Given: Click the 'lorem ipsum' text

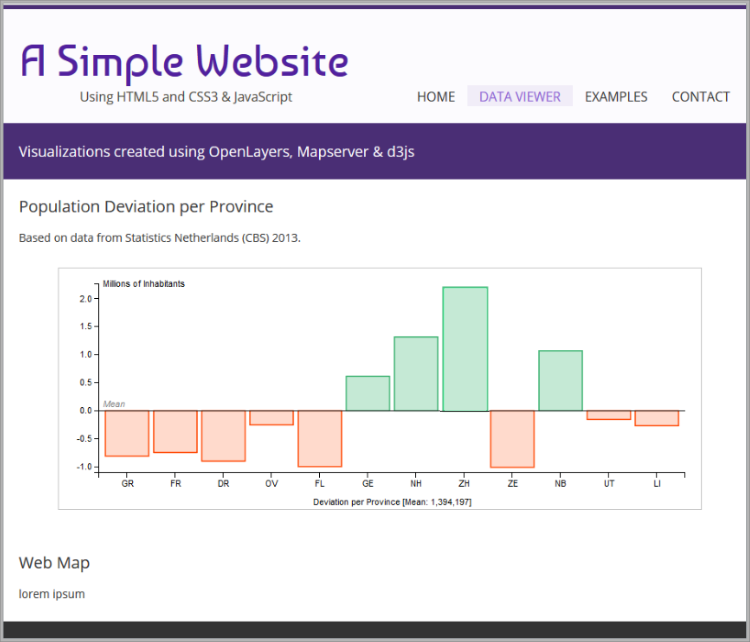Looking at the screenshot, I should coord(52,594).
